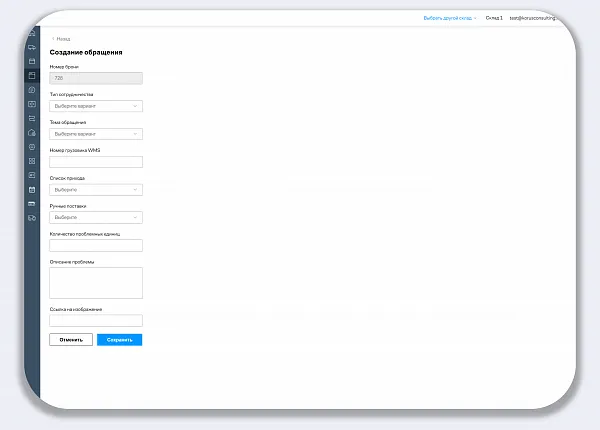
Task: Expand the 'Список прихода' dropdown
Action: pos(96,189)
